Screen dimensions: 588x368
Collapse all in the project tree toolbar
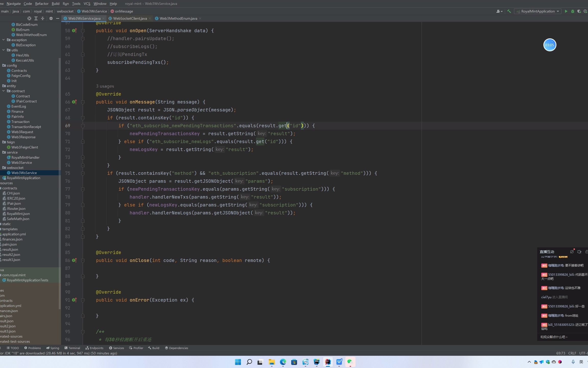click(43, 18)
